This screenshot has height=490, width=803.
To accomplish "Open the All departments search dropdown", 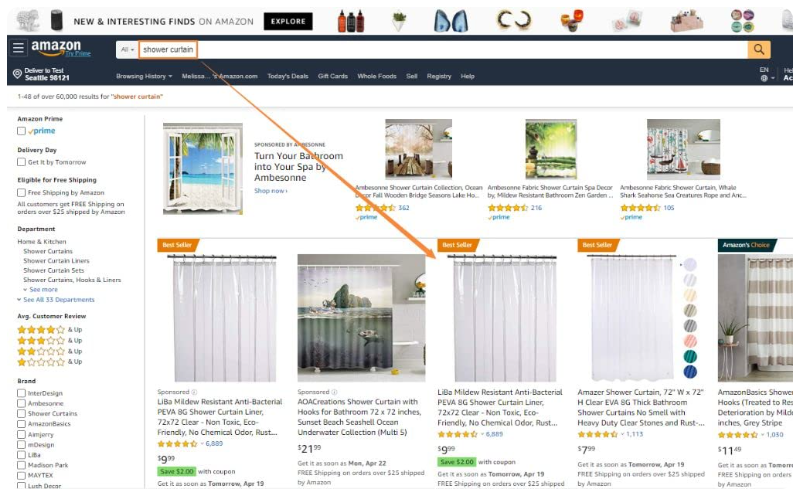I will 127,50.
